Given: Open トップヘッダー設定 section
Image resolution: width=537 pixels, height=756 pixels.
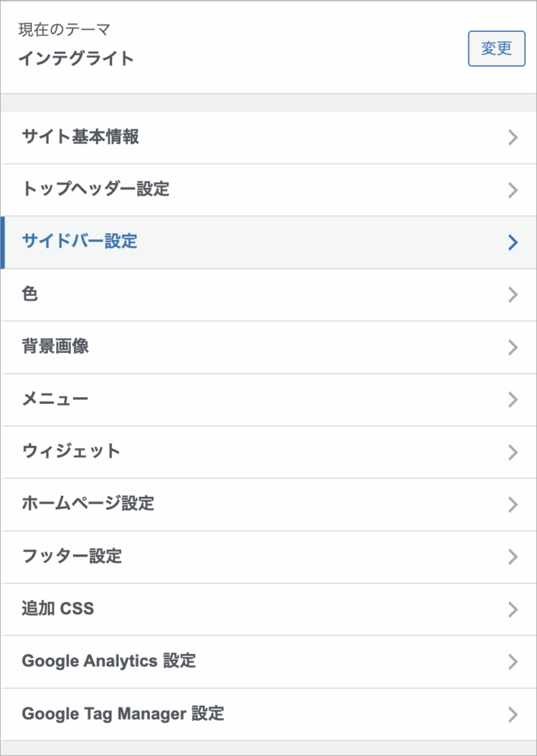Looking at the screenshot, I should (x=96, y=189).
